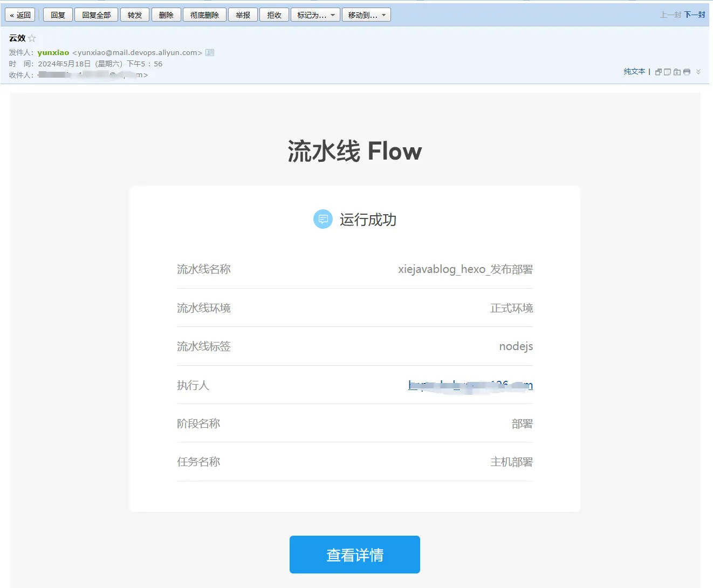Open the email in a new window
This screenshot has width=713, height=588.
tap(659, 72)
